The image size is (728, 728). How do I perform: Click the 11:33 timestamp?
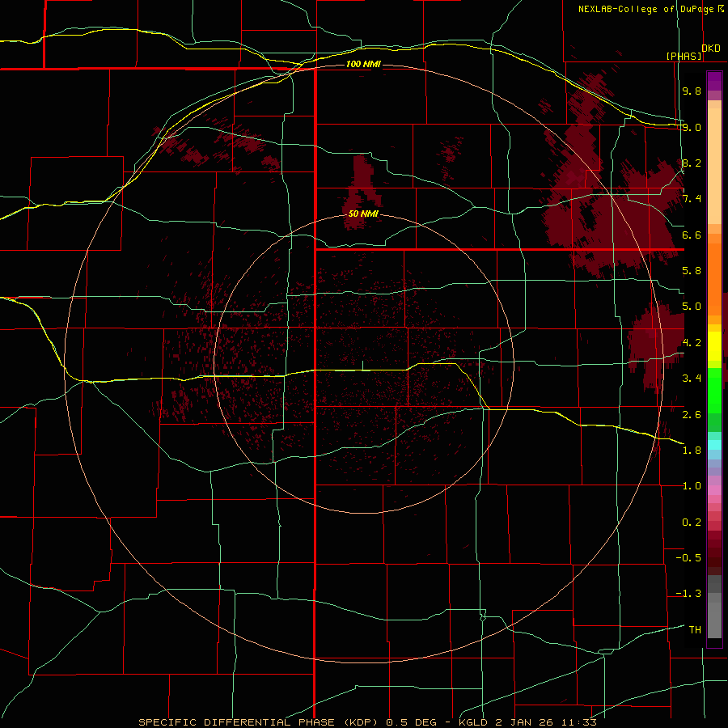point(578,722)
